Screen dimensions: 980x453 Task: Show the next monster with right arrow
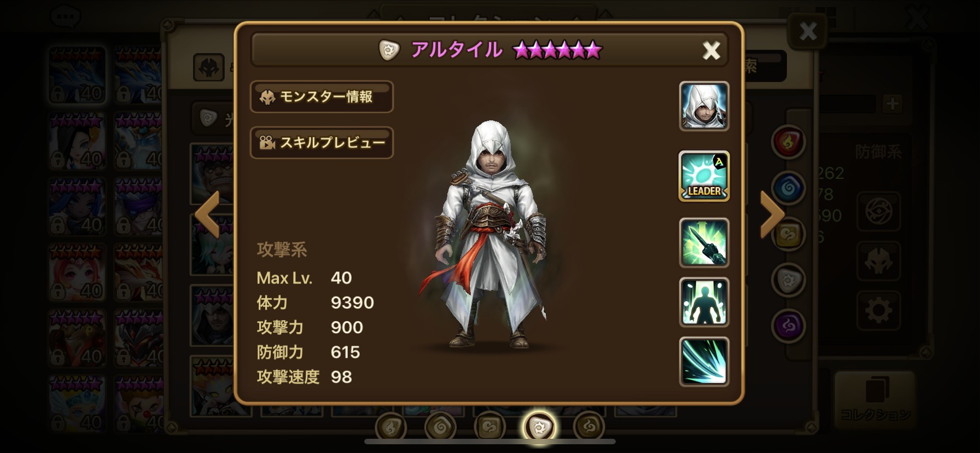point(772,214)
